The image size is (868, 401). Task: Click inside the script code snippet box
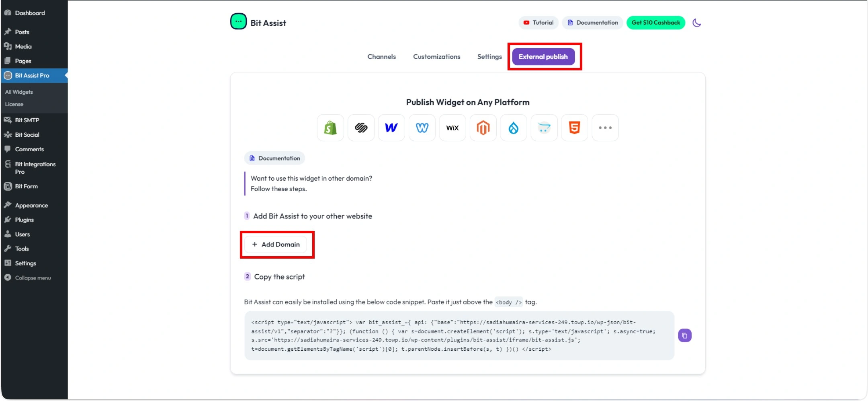coord(459,335)
